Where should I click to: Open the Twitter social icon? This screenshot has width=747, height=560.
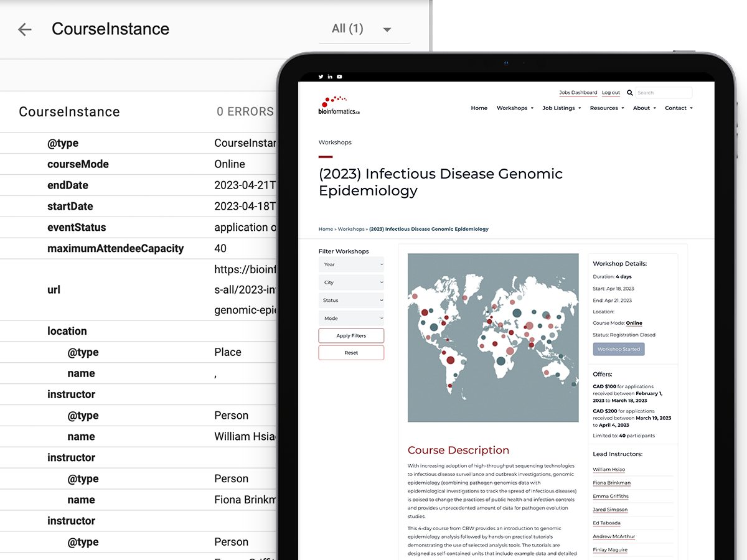[x=321, y=77]
